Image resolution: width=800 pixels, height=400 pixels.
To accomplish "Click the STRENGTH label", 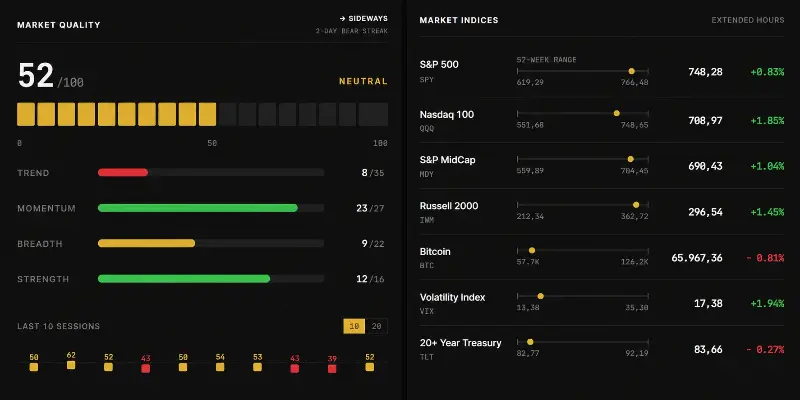I will [x=43, y=279].
